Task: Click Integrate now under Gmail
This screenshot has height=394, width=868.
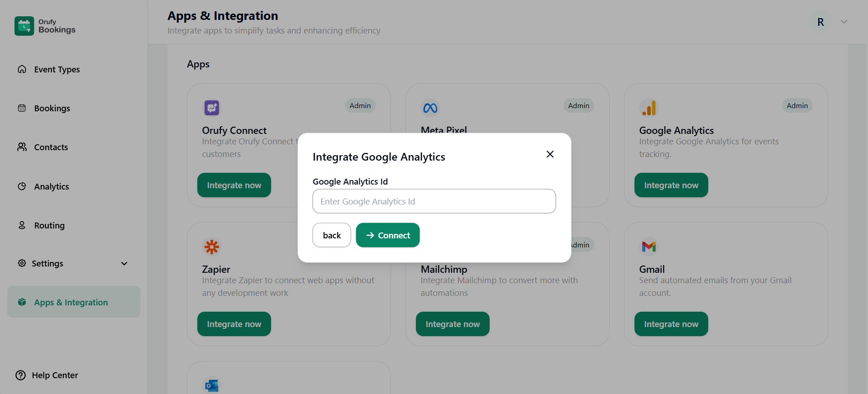Action: (671, 324)
